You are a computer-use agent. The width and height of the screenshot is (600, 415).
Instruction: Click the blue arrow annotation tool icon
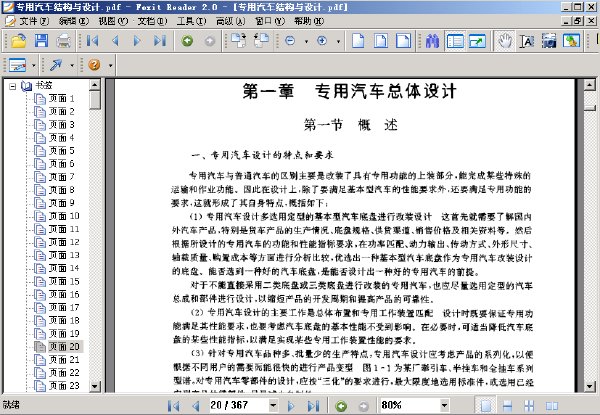point(56,65)
